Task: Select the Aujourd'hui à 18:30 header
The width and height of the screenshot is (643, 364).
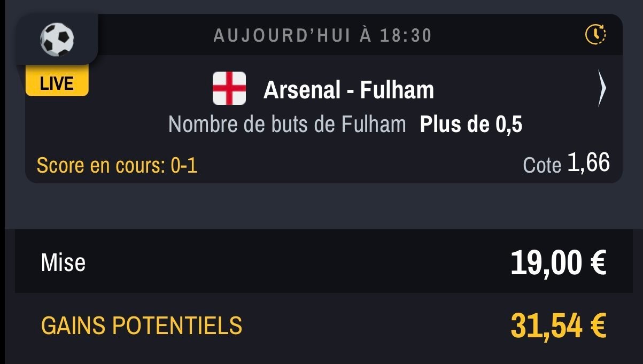Action: coord(322,35)
